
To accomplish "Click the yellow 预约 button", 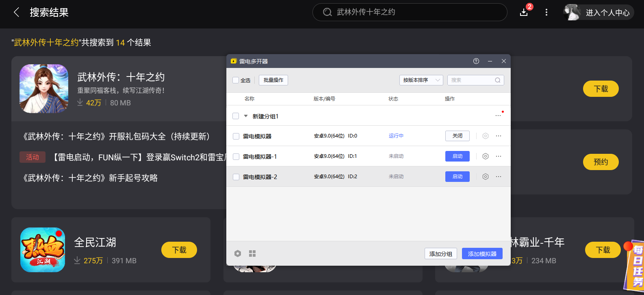I will pyautogui.click(x=601, y=162).
